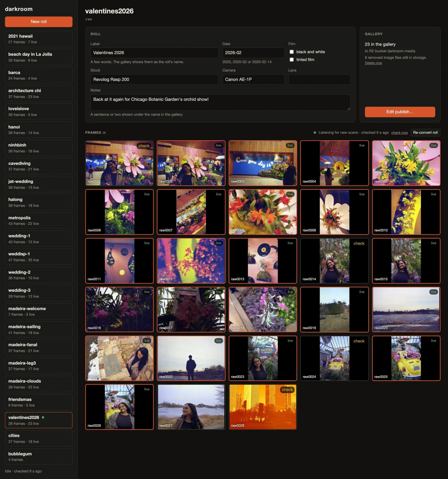Open the cities roll
This screenshot has height=479, width=448.
point(38,438)
